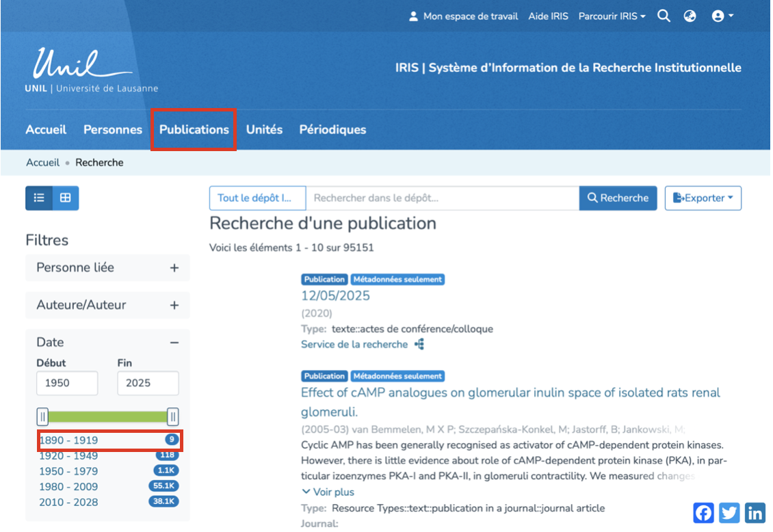Image resolution: width=773 pixels, height=532 pixels.
Task: Switch to list view layout
Action: (39, 198)
